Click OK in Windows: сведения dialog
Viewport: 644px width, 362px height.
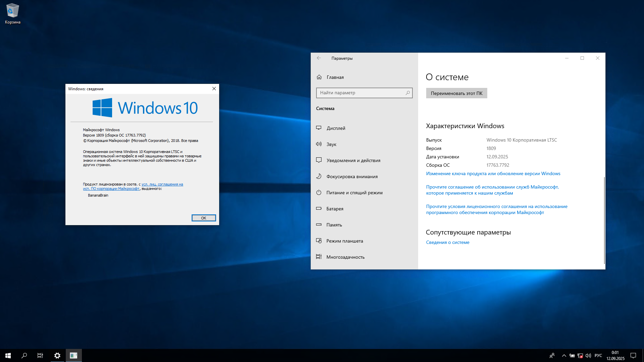[204, 218]
